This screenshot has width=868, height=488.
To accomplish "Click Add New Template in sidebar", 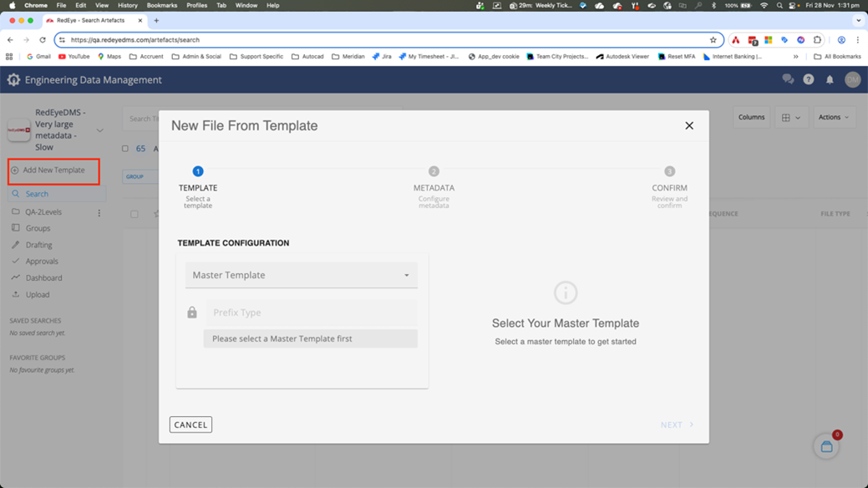I will tap(53, 170).
